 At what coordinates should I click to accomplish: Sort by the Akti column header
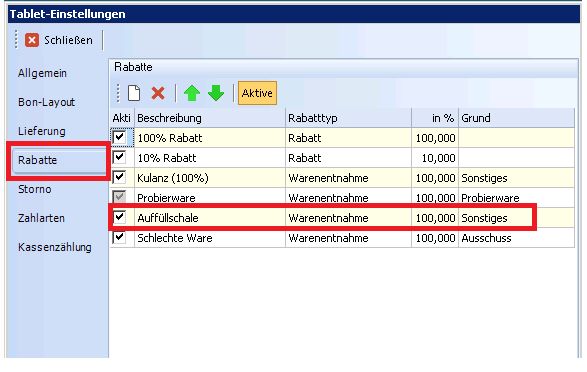pyautogui.click(x=122, y=118)
